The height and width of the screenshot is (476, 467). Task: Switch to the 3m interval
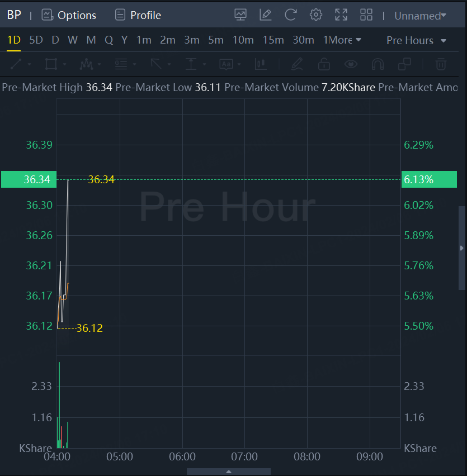coord(192,40)
